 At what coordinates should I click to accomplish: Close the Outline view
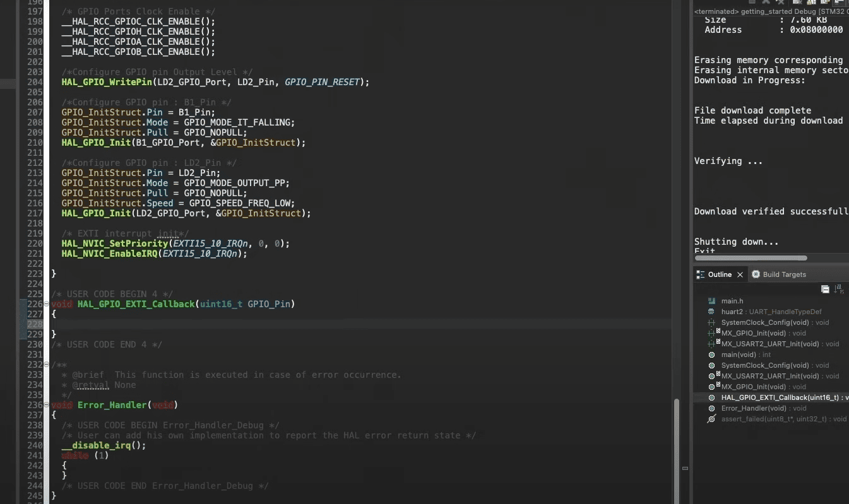coord(740,275)
